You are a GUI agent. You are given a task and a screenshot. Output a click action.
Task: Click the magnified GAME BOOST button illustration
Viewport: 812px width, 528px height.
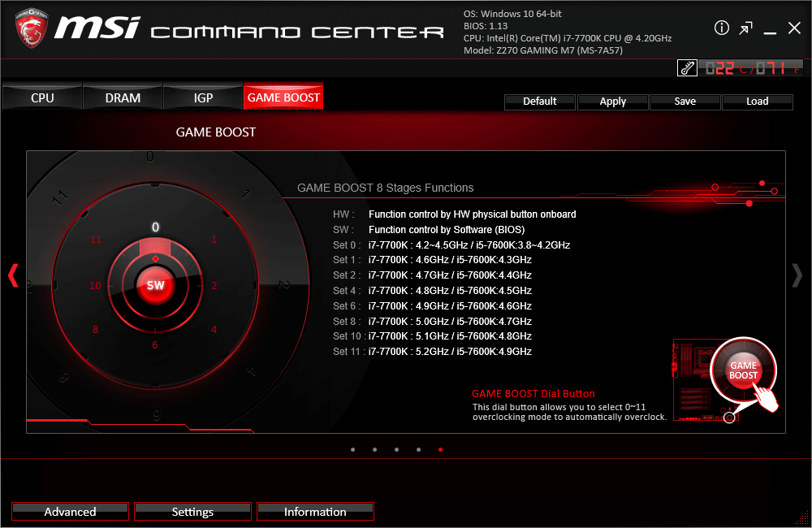click(743, 370)
